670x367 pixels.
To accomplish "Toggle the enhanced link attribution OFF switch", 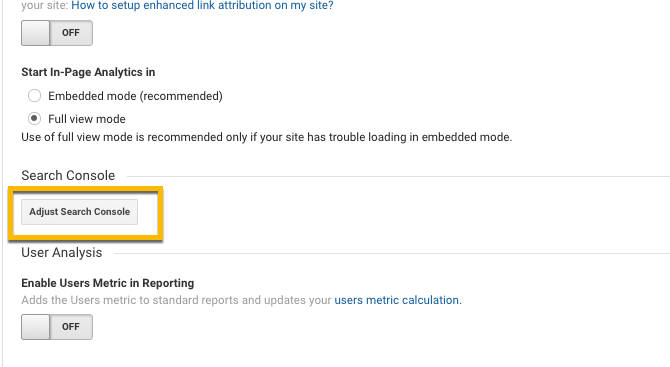I will (57, 33).
